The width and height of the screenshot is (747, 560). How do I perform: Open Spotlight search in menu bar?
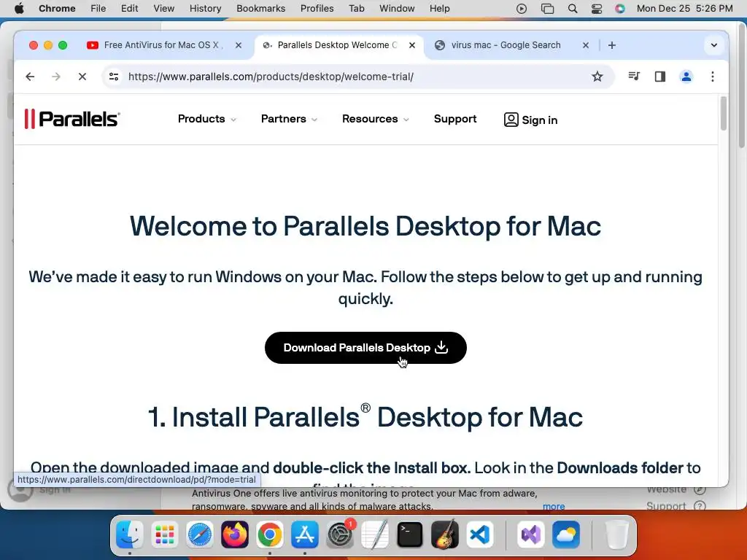coord(573,9)
